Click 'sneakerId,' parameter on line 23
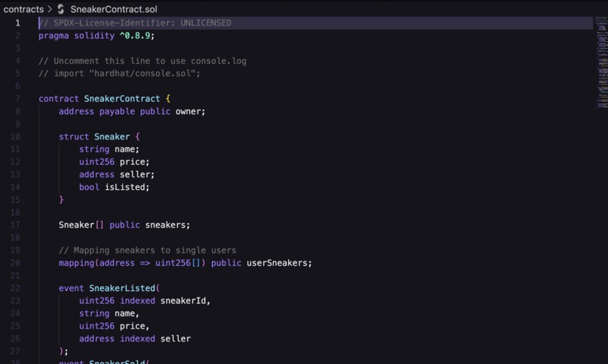 pyautogui.click(x=186, y=301)
